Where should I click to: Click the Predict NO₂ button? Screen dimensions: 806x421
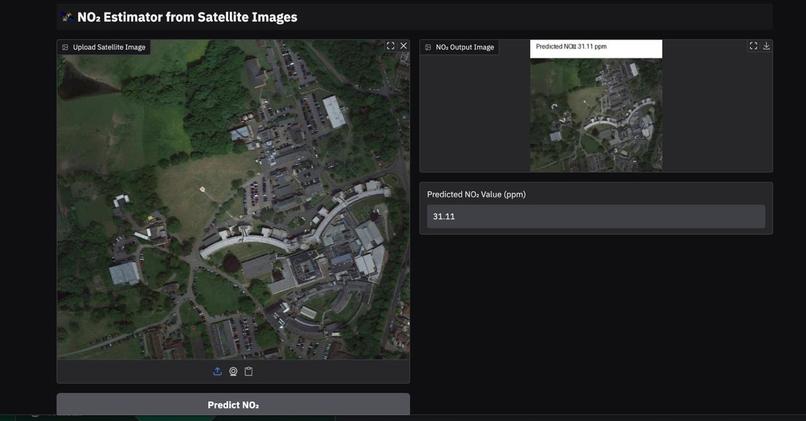pos(233,405)
